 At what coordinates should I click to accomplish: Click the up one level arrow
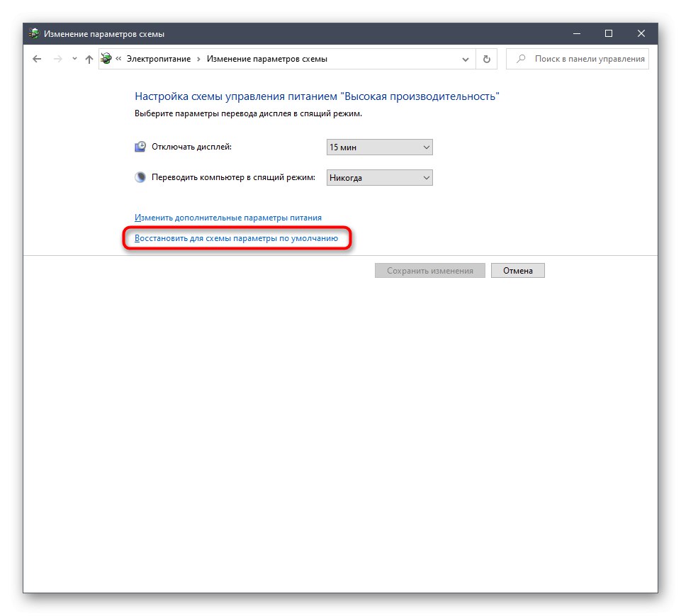coord(88,59)
